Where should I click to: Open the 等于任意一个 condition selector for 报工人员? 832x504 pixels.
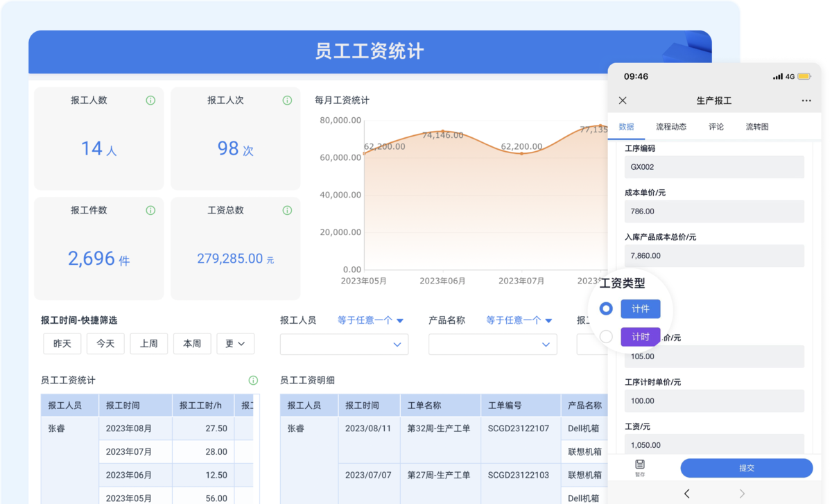click(370, 320)
